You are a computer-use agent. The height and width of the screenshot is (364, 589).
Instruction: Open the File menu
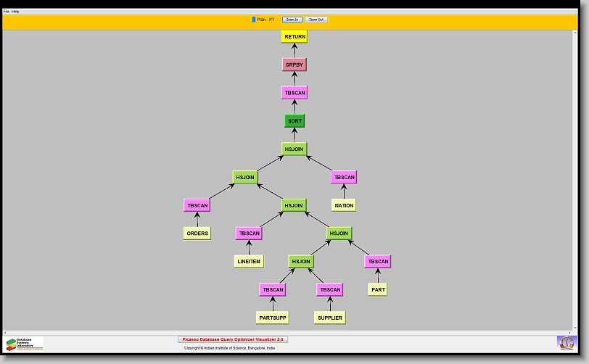click(7, 12)
